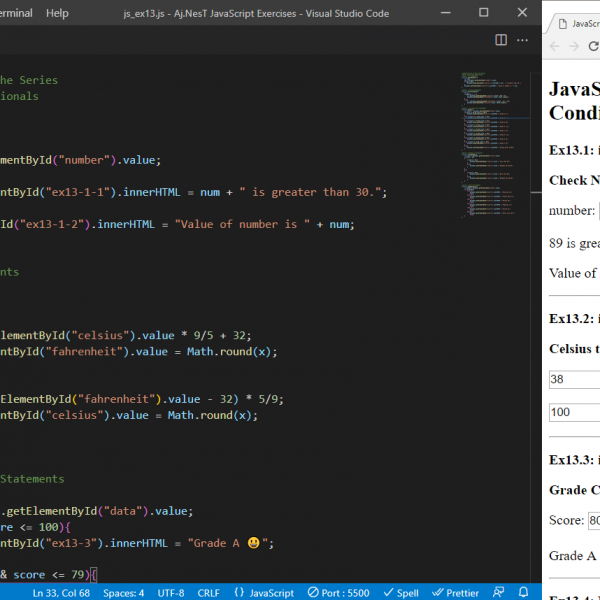Click the browser back arrow
Viewport: 600px width, 600px height.
click(555, 46)
